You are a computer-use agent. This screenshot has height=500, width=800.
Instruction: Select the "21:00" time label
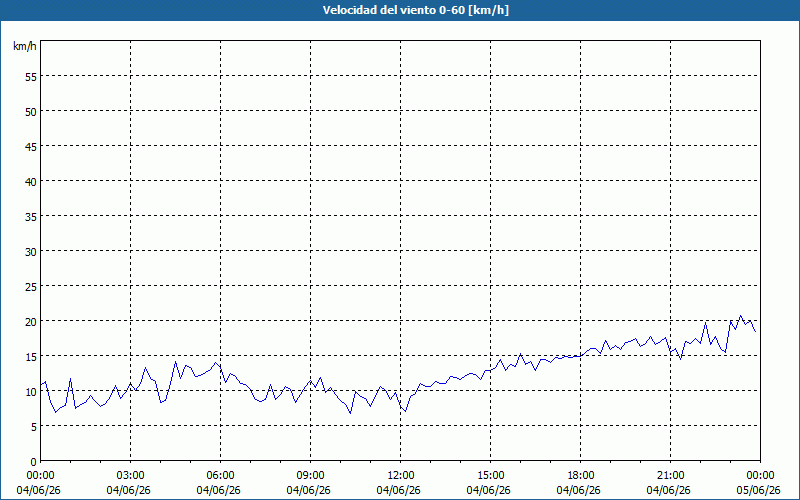tap(670, 476)
